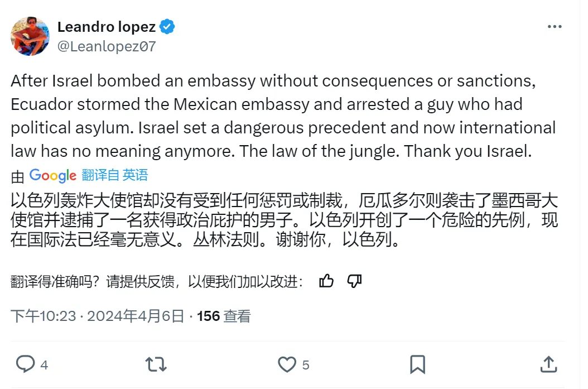Open Leandro lopez's profile picture
Image resolution: width=588 pixels, height=389 pixels.
(x=30, y=36)
